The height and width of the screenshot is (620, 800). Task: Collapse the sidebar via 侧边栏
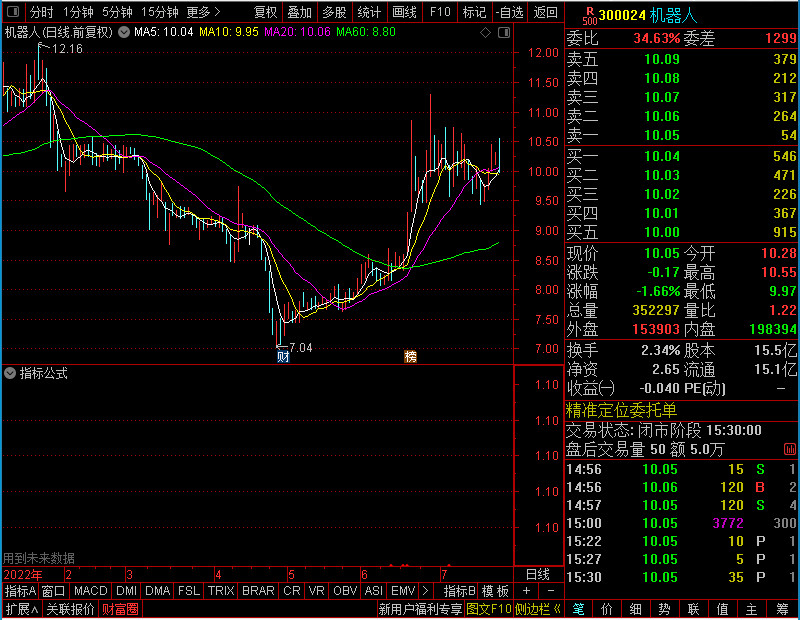538,609
